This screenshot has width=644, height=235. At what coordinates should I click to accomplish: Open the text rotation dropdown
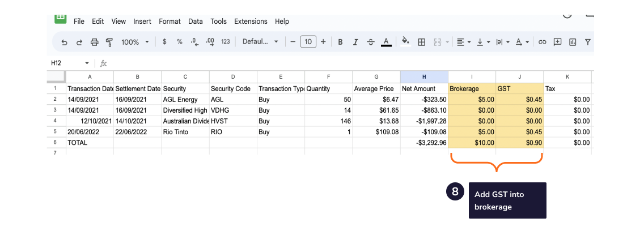[523, 42]
